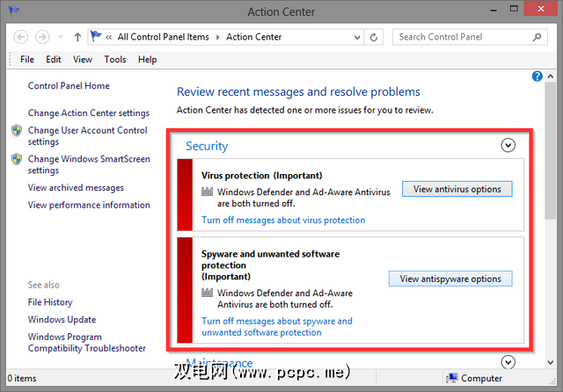Open the recent locations dropdown arrow
Image resolution: width=563 pixels, height=392 pixels.
pos(61,37)
